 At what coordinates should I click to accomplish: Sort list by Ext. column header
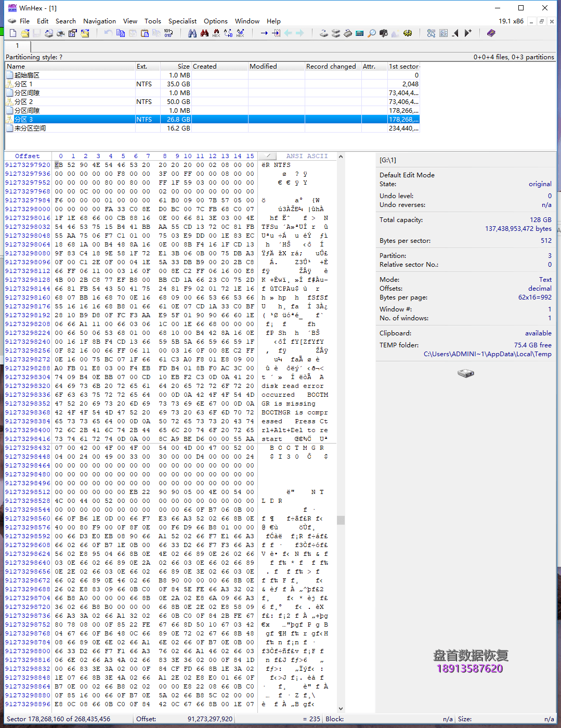click(148, 67)
